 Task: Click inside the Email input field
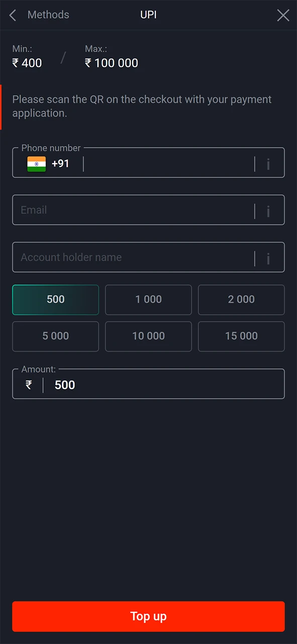(x=126, y=210)
